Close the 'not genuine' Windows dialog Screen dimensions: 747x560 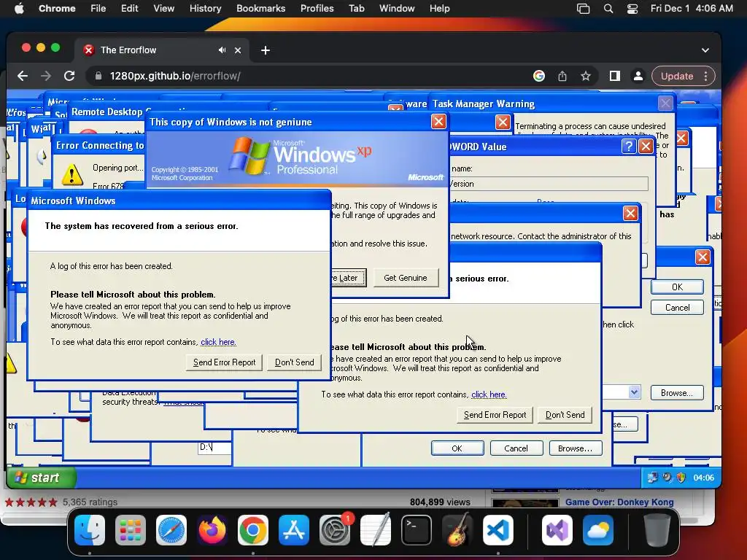click(x=438, y=122)
